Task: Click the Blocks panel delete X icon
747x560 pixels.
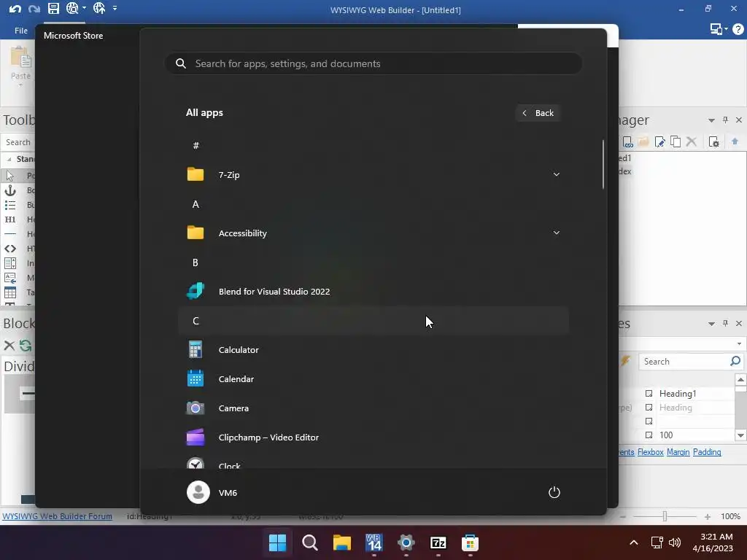Action: pos(9,346)
